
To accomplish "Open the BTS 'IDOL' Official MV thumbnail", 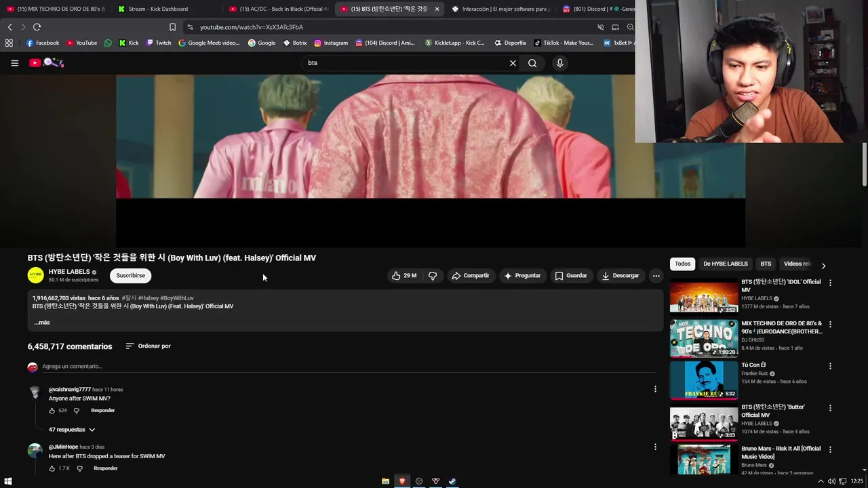I will click(x=704, y=296).
